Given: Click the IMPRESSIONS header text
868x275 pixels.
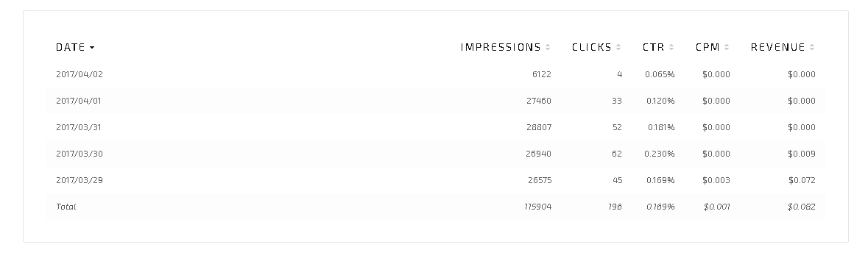Looking at the screenshot, I should (x=501, y=48).
